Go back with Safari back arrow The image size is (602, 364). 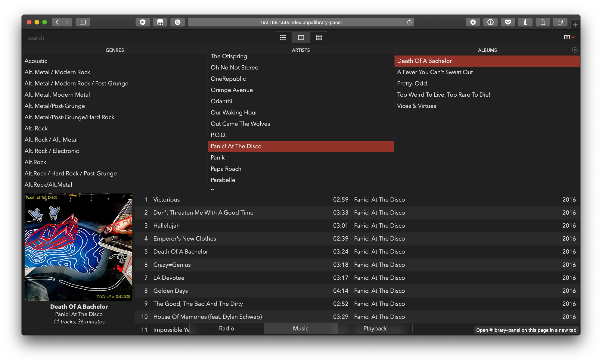point(57,22)
